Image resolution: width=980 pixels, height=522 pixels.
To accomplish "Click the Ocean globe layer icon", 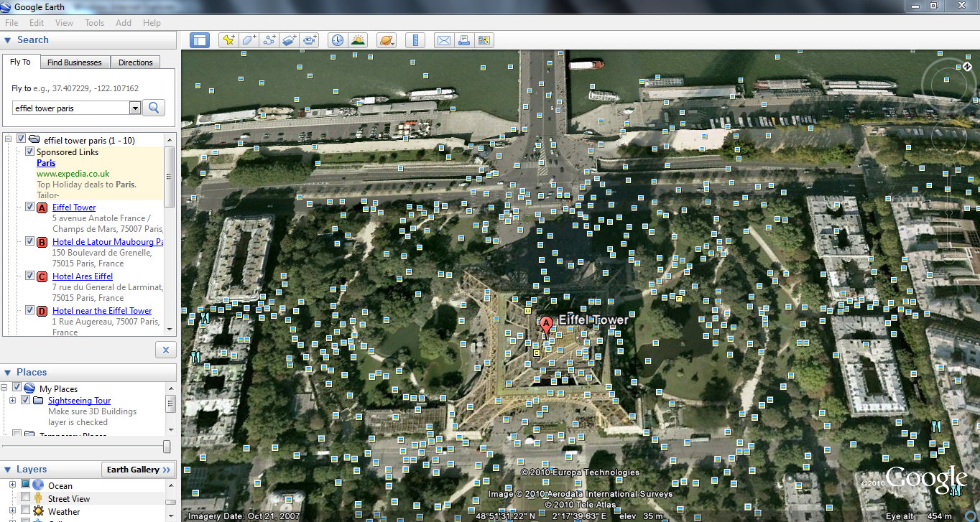I will (38, 485).
